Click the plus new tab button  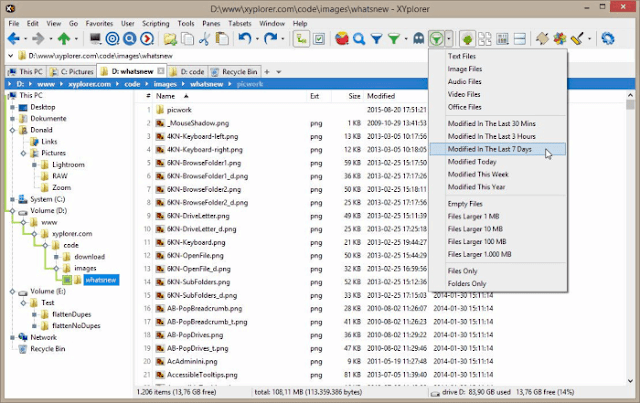coord(267,72)
